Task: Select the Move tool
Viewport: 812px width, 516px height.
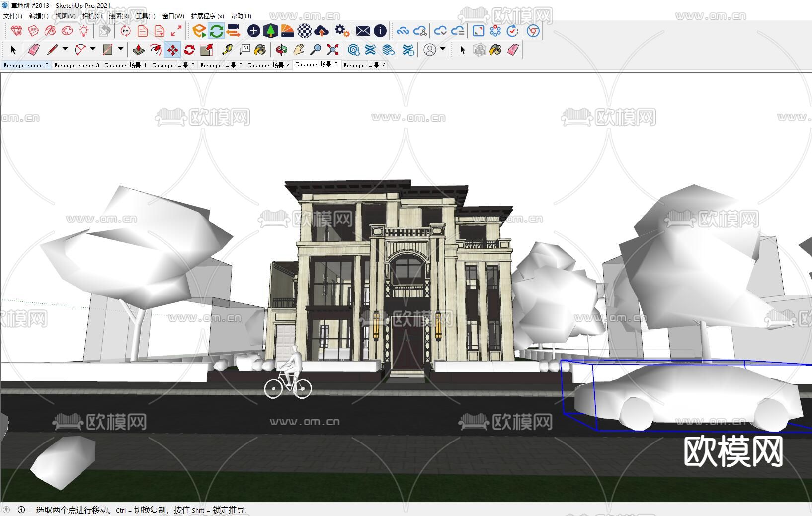Action: (172, 50)
